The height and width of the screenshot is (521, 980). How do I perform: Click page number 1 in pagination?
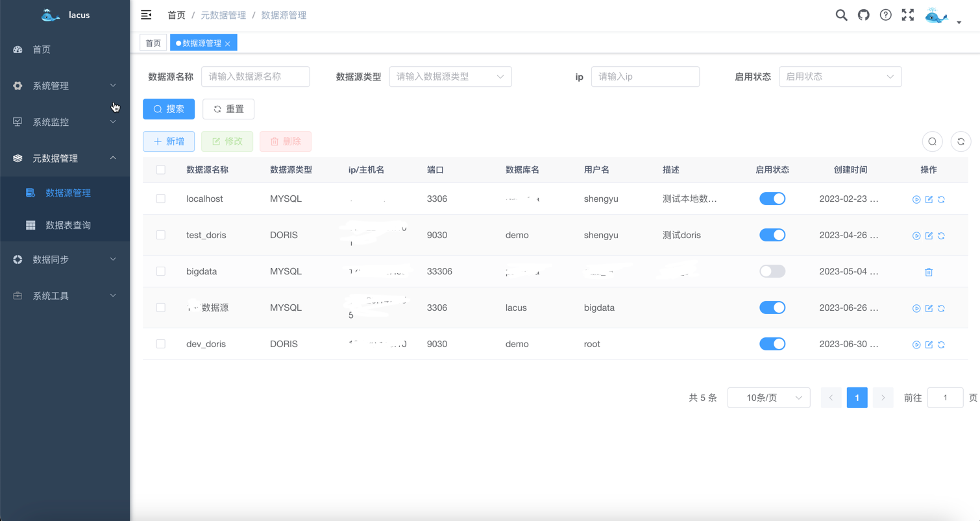tap(857, 398)
